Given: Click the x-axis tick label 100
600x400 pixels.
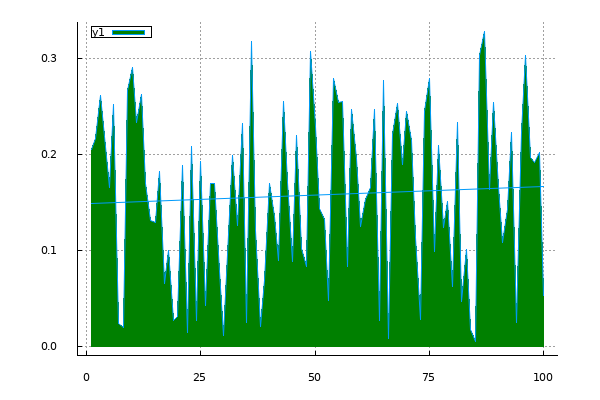Looking at the screenshot, I should [543, 377].
